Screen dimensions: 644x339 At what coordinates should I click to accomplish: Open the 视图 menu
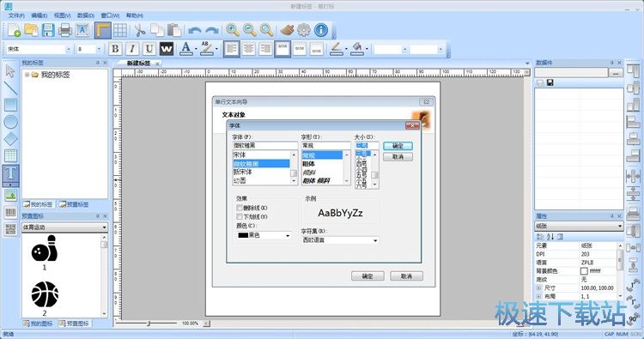[63, 15]
